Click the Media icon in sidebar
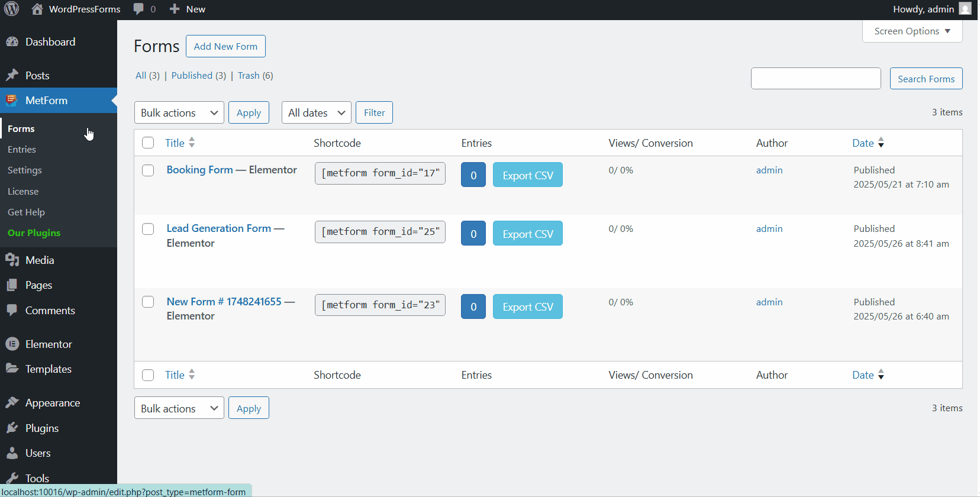This screenshot has height=497, width=980. click(x=12, y=260)
